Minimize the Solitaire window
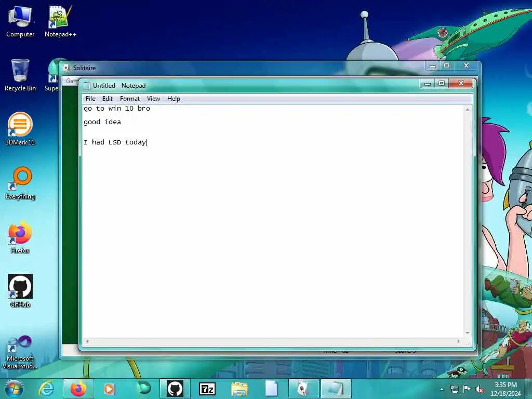This screenshot has width=532, height=399. (x=433, y=66)
